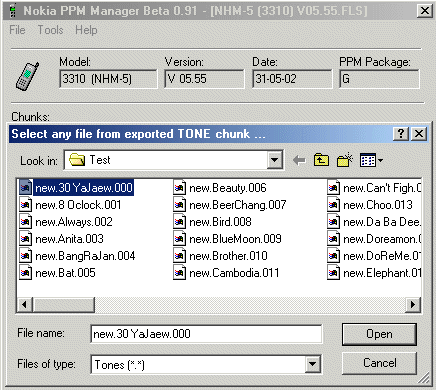Select file name new.Elephant
The width and height of the screenshot is (436, 390).
point(382,273)
